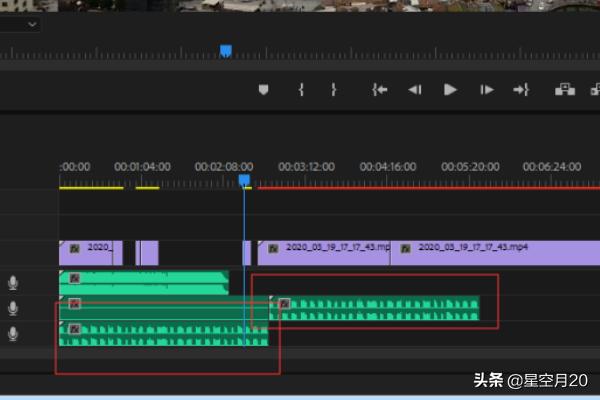The width and height of the screenshot is (600, 400).
Task: Click the fx badge on the first 2020_ video clip
Action: coord(75,248)
